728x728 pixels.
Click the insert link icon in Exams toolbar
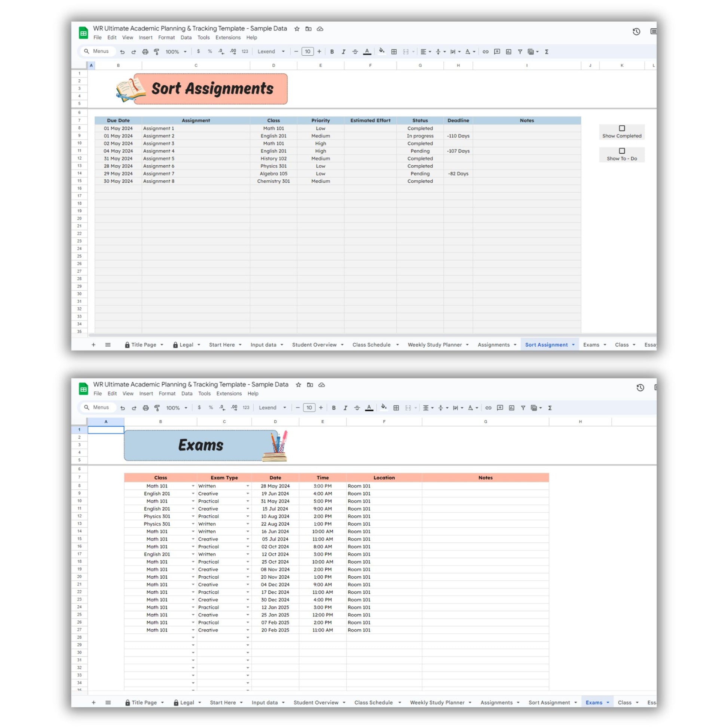[488, 408]
